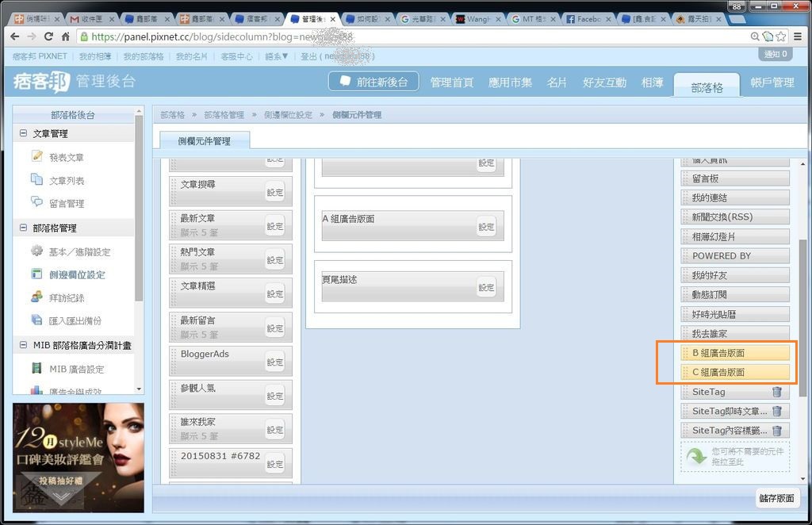Viewport: 812px width, 525px height.
Task: Open 設定 for the 文章搜尋 widget
Action: [x=275, y=192]
